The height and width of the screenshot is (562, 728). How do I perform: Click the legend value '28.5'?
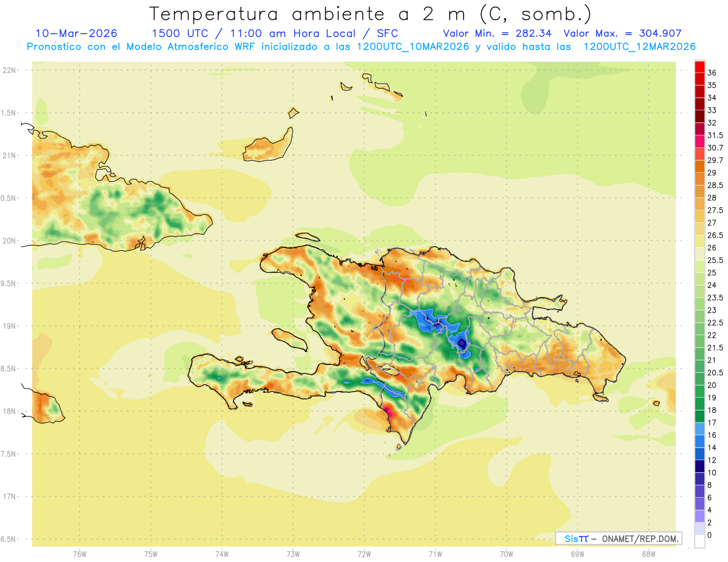coord(715,185)
